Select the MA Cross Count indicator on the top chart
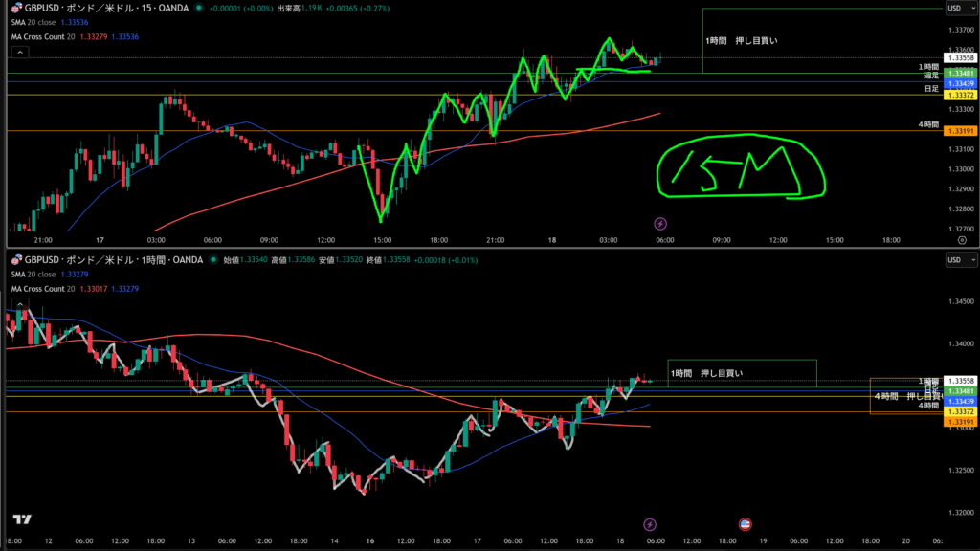 click(x=44, y=36)
